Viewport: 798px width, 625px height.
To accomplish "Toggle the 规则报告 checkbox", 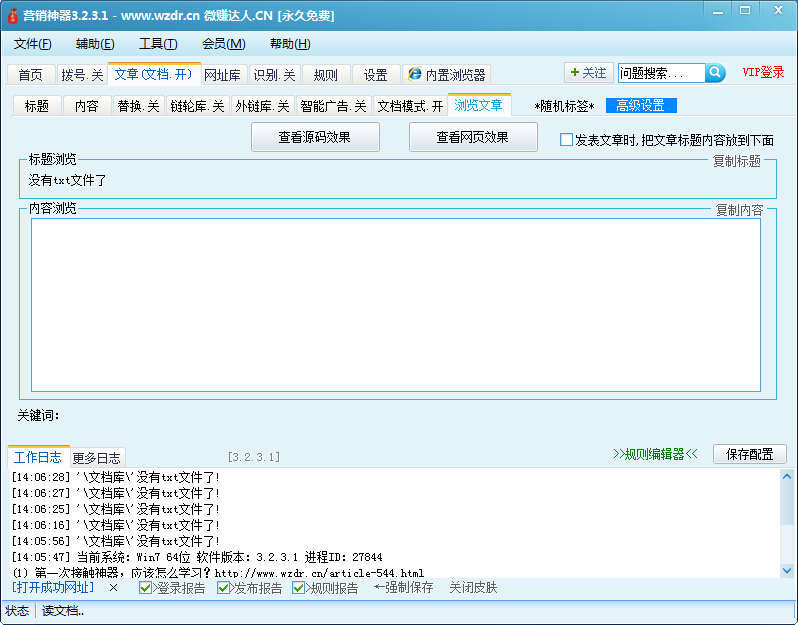I will click(x=298, y=588).
